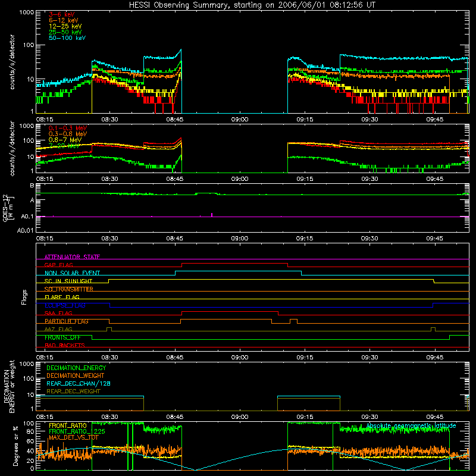Click the Degrees or % axis title
Image resolution: width=476 pixels, height=476 pixels.
[x=15, y=446]
